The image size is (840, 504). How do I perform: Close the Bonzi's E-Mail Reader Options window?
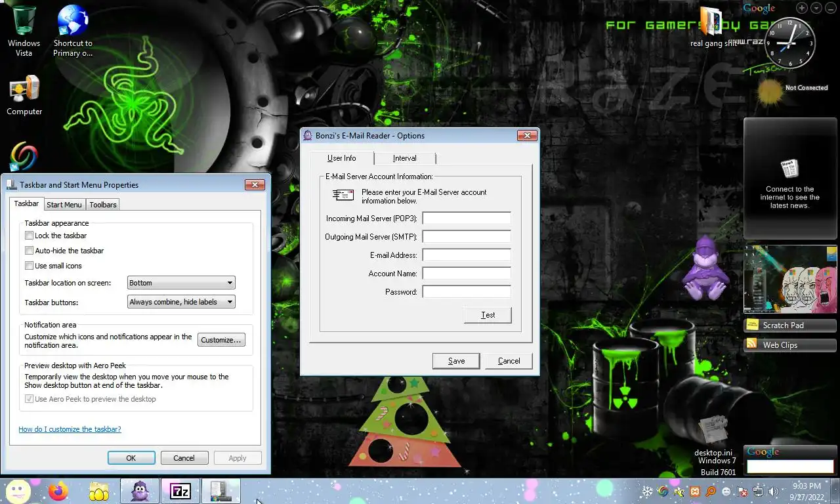(527, 135)
